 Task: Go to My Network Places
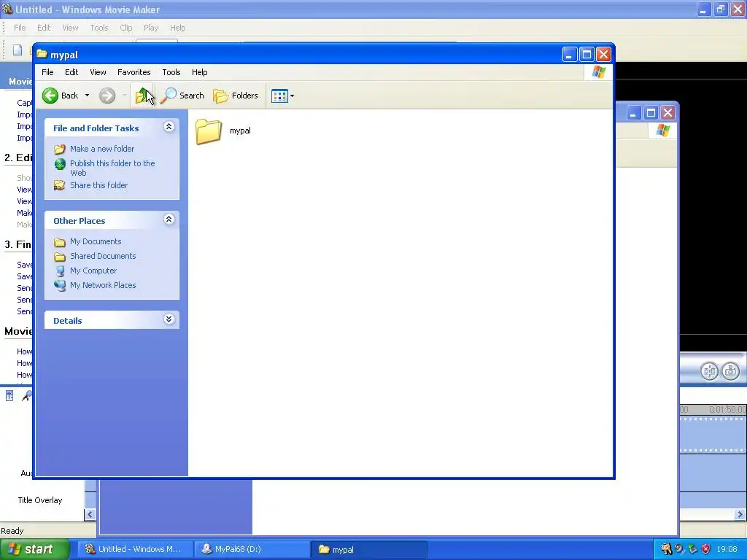coord(103,285)
